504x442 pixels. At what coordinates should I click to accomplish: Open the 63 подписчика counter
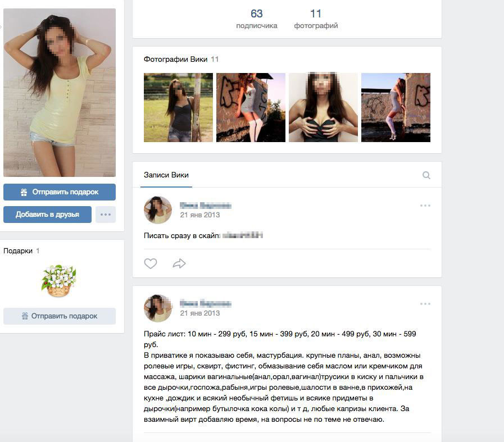(257, 19)
